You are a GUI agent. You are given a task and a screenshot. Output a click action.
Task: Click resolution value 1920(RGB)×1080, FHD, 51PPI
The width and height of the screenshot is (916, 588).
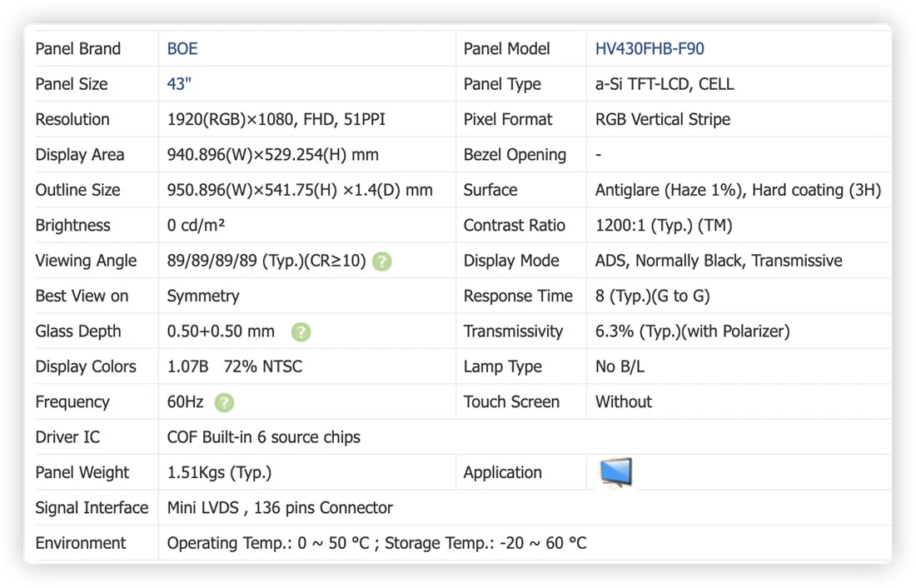click(x=276, y=119)
